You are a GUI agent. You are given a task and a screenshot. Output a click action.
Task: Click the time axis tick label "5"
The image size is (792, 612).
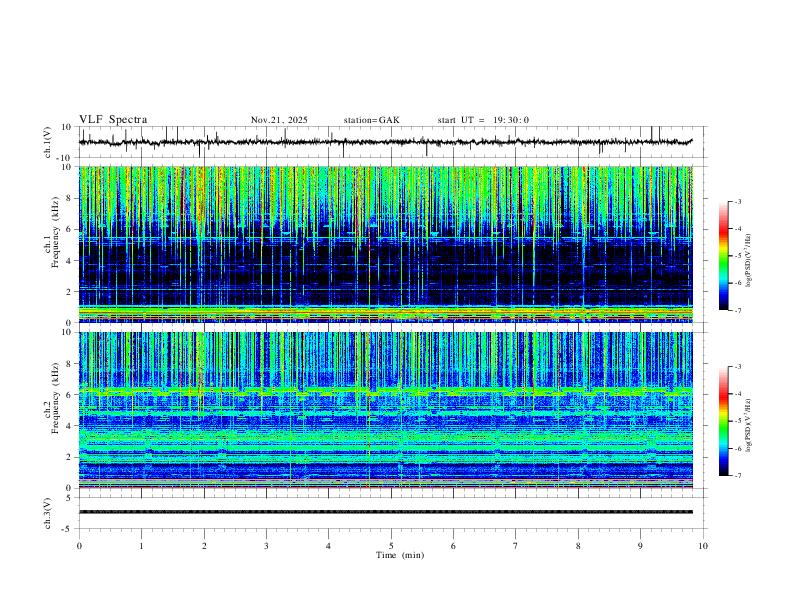[x=391, y=546]
